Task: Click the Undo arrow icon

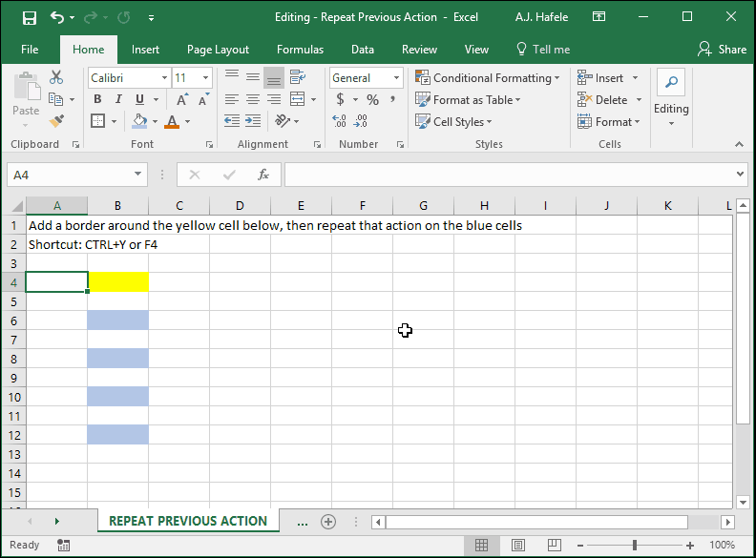Action: tap(57, 18)
